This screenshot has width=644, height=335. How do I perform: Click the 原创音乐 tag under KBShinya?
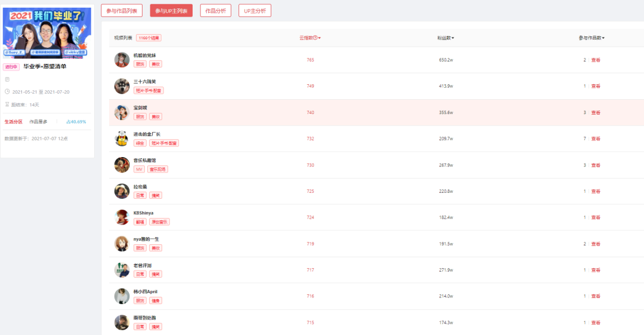159,222
